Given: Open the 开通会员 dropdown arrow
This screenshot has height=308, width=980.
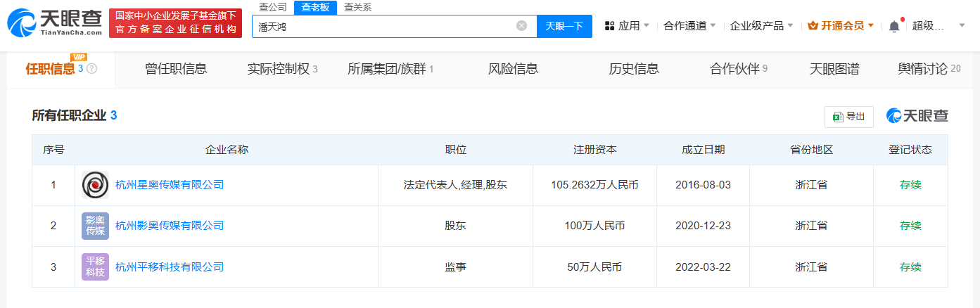Looking at the screenshot, I should coord(871,26).
